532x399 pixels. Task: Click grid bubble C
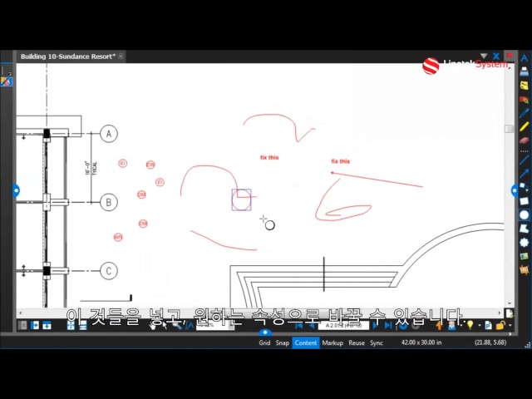pos(109,271)
